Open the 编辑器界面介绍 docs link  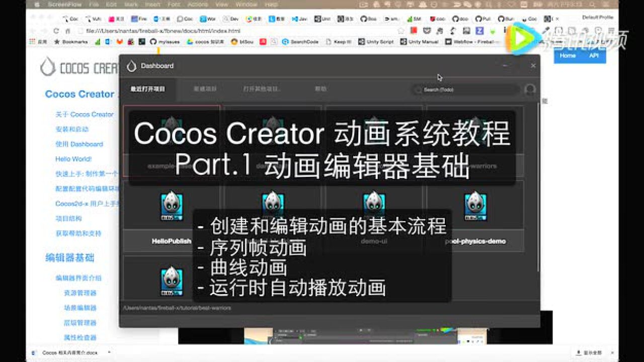coord(78,278)
